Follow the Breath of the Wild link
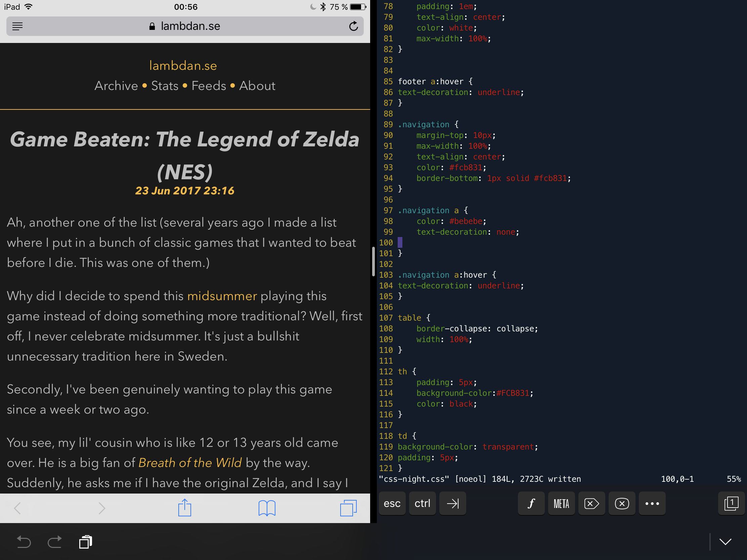 tap(190, 463)
